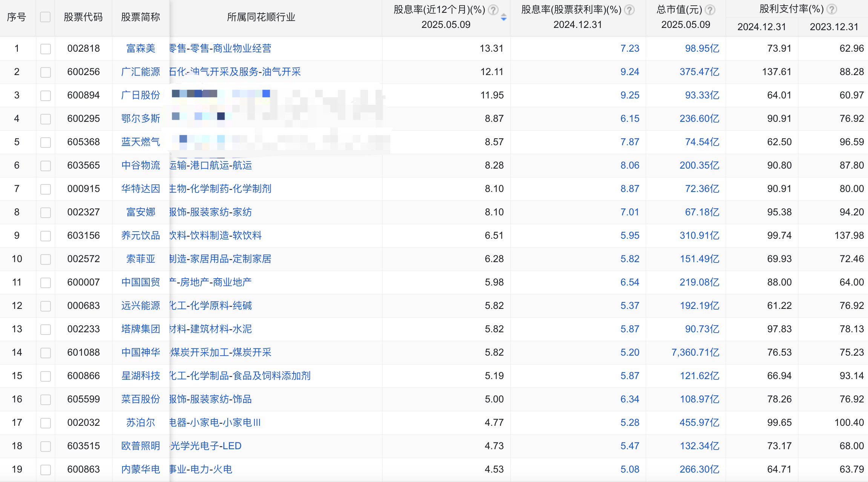Click market value 7,360.71亿

click(695, 352)
